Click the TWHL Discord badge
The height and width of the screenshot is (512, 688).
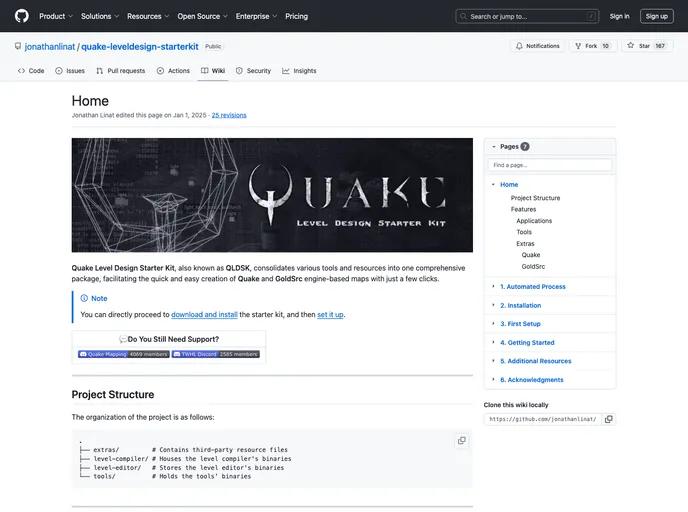[215, 354]
